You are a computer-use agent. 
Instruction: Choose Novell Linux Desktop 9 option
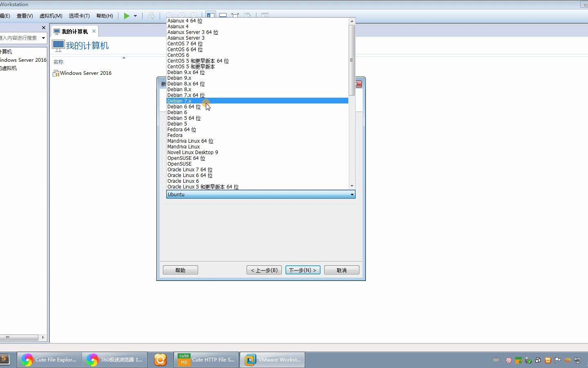pos(257,153)
